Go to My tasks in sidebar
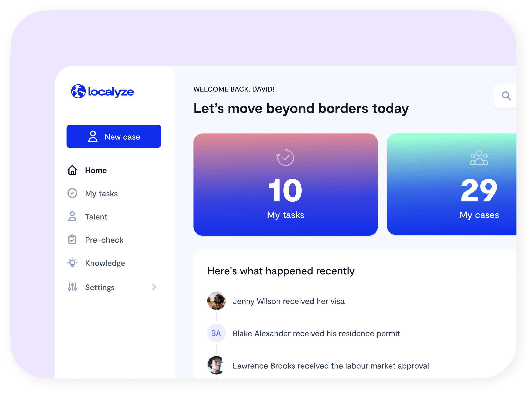The width and height of the screenshot is (532, 394). [x=101, y=194]
